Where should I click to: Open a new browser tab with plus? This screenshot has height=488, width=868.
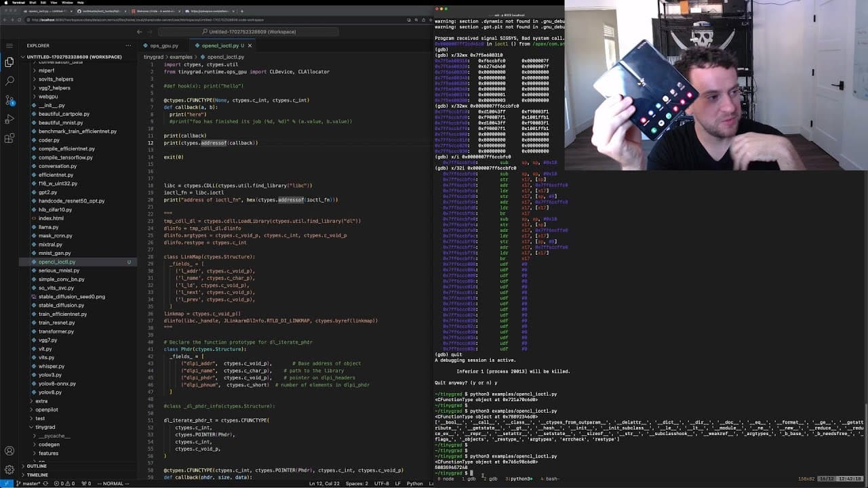tap(242, 11)
